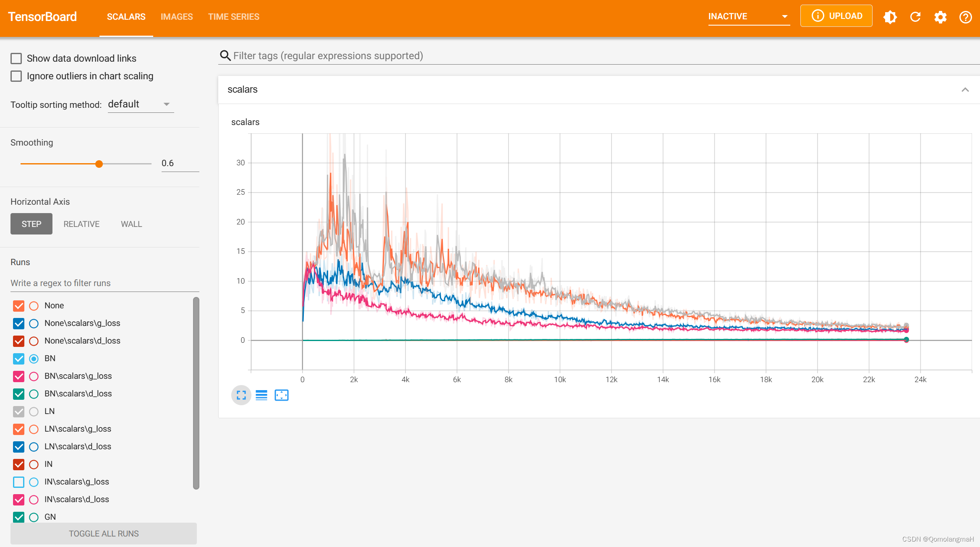The width and height of the screenshot is (980, 547).
Task: Fit domain to data icon
Action: [282, 395]
